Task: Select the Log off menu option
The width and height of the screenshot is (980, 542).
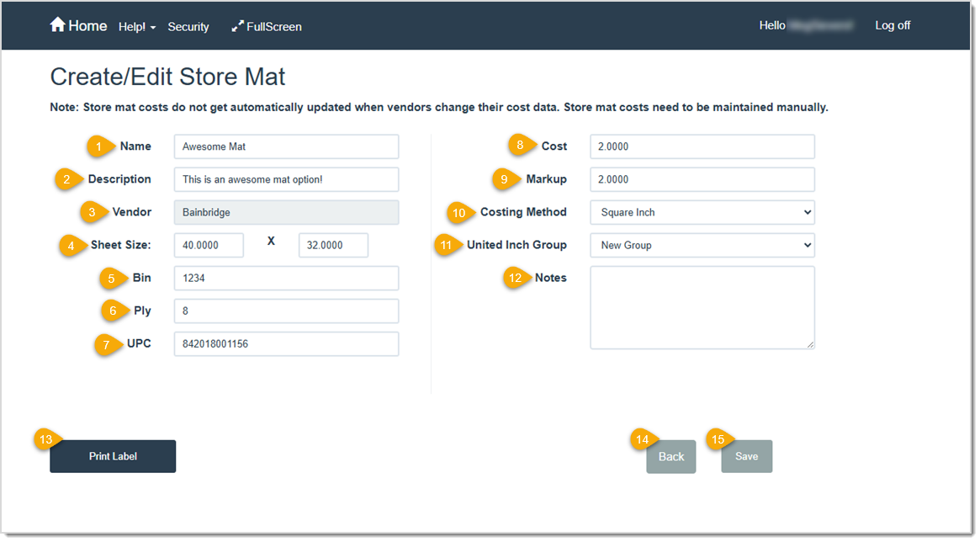Action: click(893, 25)
